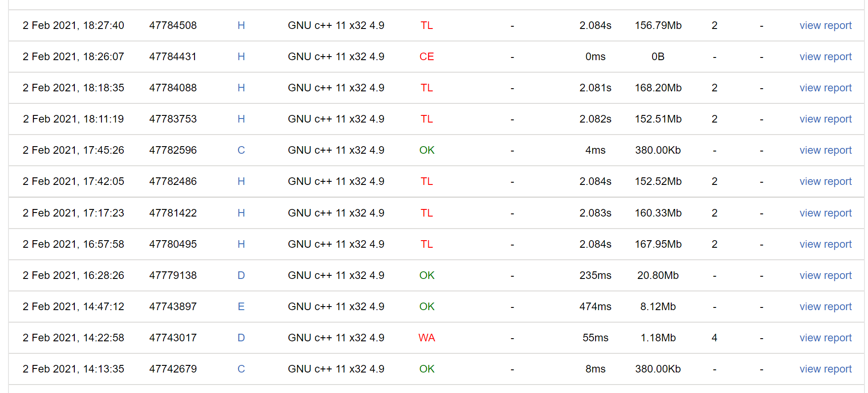Open problem C link for submission 47742679
This screenshot has width=868, height=393.
click(x=241, y=369)
